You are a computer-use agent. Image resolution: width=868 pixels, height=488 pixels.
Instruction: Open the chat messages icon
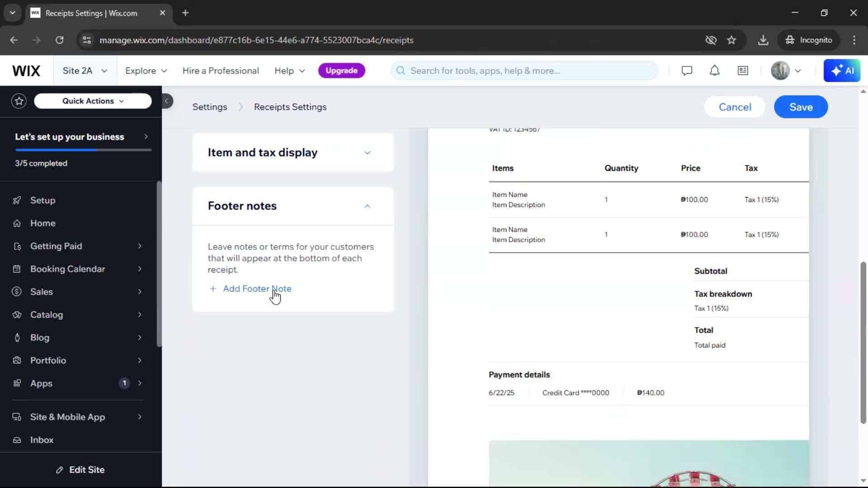point(687,70)
